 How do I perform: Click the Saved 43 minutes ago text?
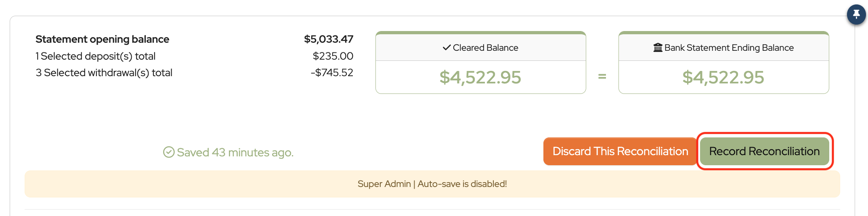(235, 152)
